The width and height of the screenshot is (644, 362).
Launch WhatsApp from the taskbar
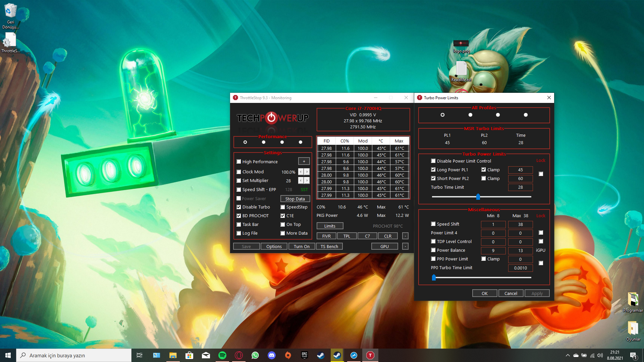[x=255, y=355]
